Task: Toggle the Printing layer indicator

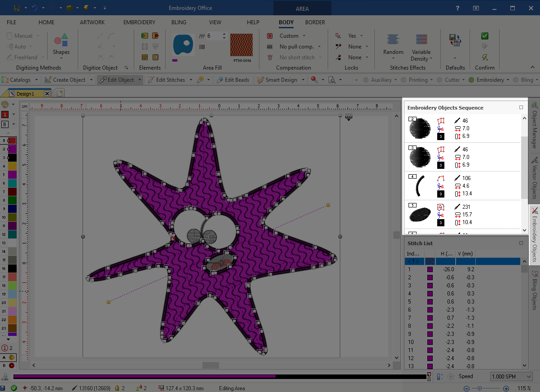Action: point(404,80)
